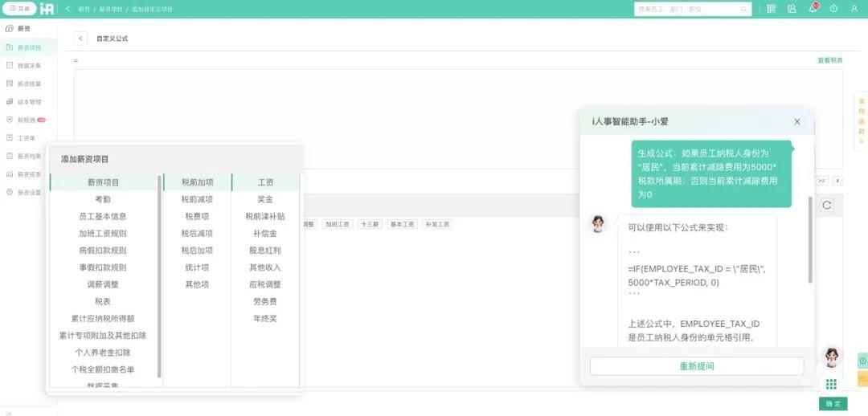Choose 统计项 in the second column
868x416 pixels.
(197, 267)
